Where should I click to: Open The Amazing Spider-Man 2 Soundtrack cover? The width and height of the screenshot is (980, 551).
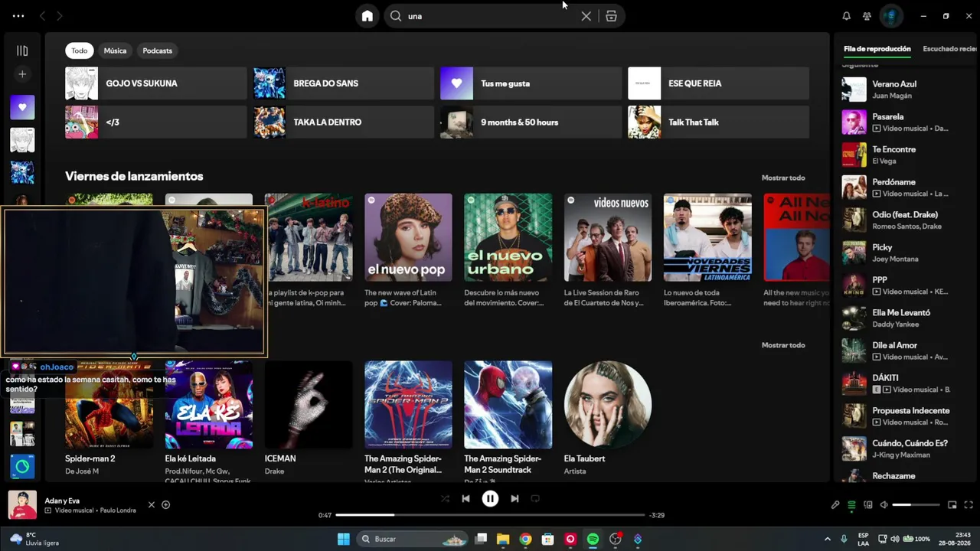click(508, 405)
